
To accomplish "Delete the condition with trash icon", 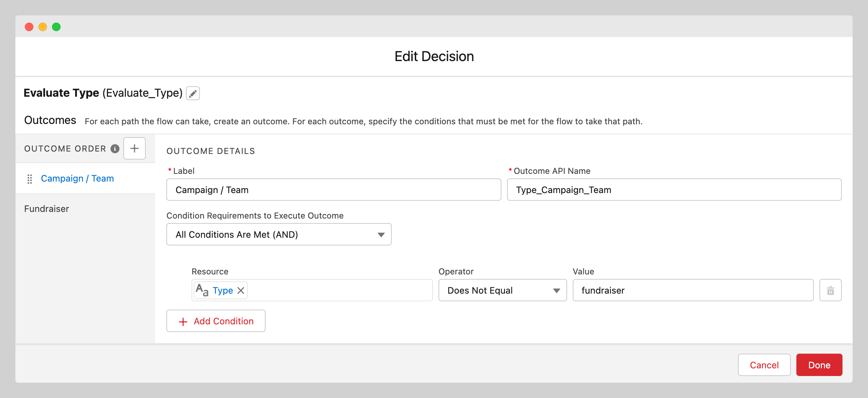I will click(x=830, y=290).
